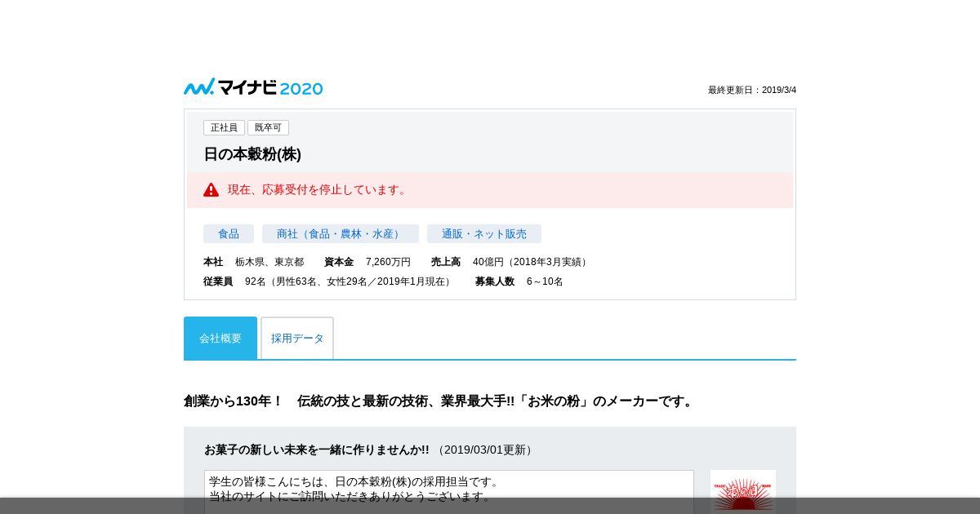
Task: Click the 従業員 count 92名 text
Action: (x=350, y=281)
